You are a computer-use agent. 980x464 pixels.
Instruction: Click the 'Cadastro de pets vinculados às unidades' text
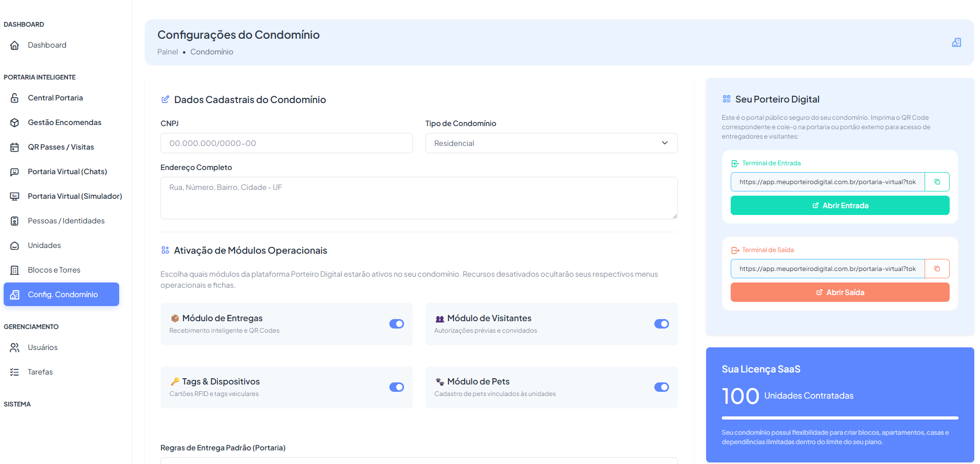[495, 394]
